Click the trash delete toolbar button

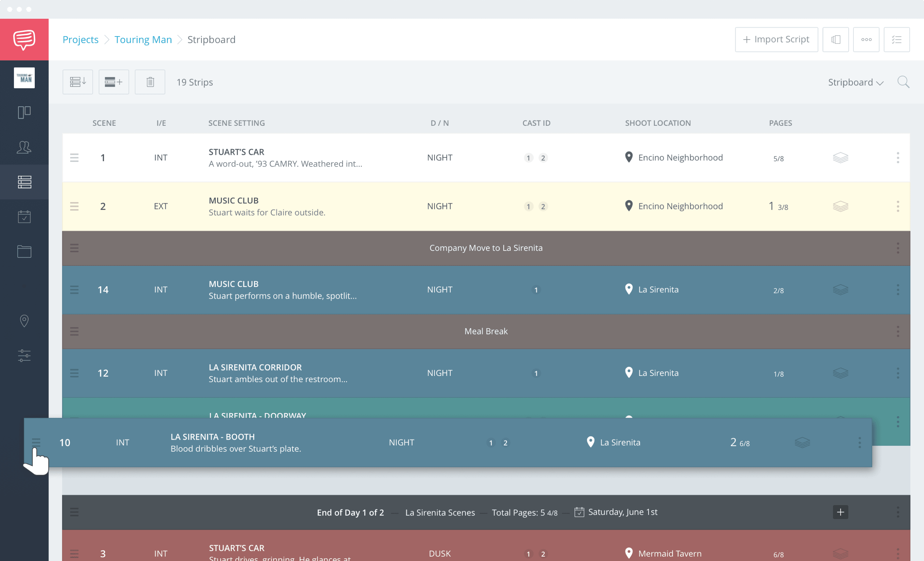tap(150, 82)
